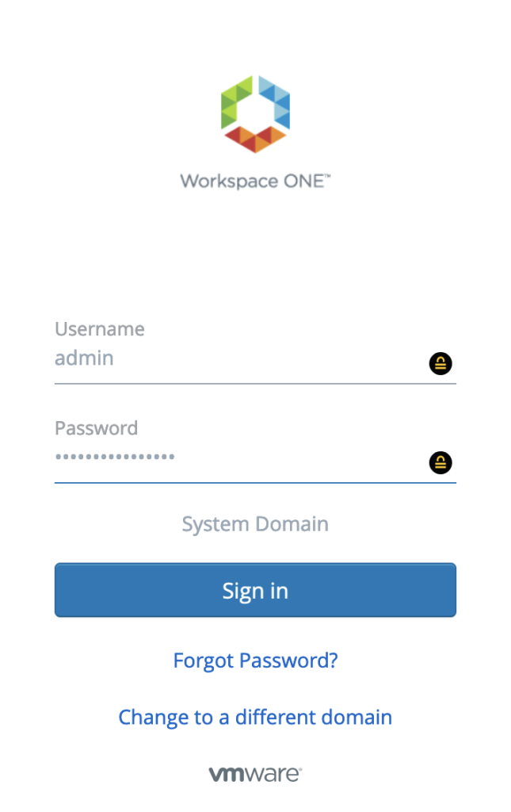Focus the masked Password input field
The image size is (511, 812).
[238, 458]
